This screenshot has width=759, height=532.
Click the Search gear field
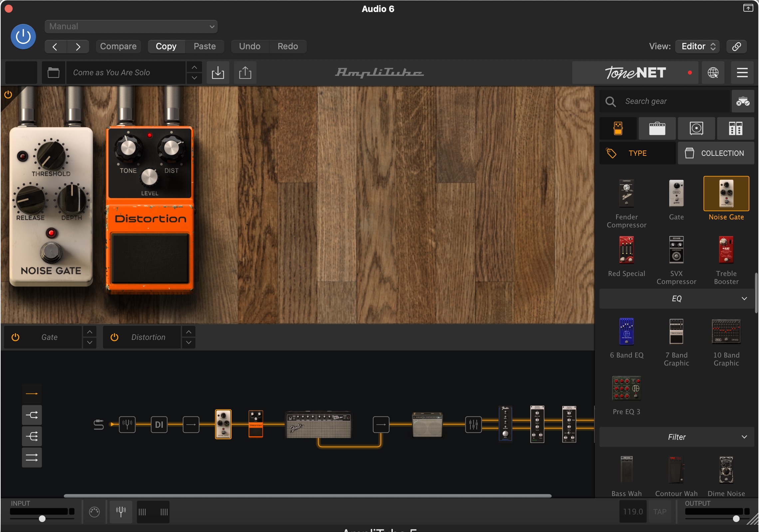coord(664,101)
